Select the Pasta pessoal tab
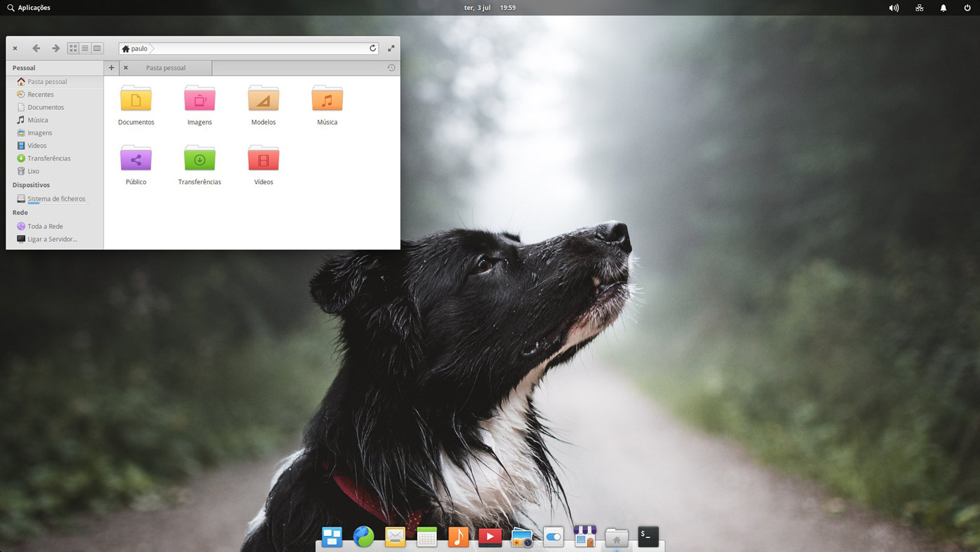The height and width of the screenshot is (552, 980). [x=166, y=68]
